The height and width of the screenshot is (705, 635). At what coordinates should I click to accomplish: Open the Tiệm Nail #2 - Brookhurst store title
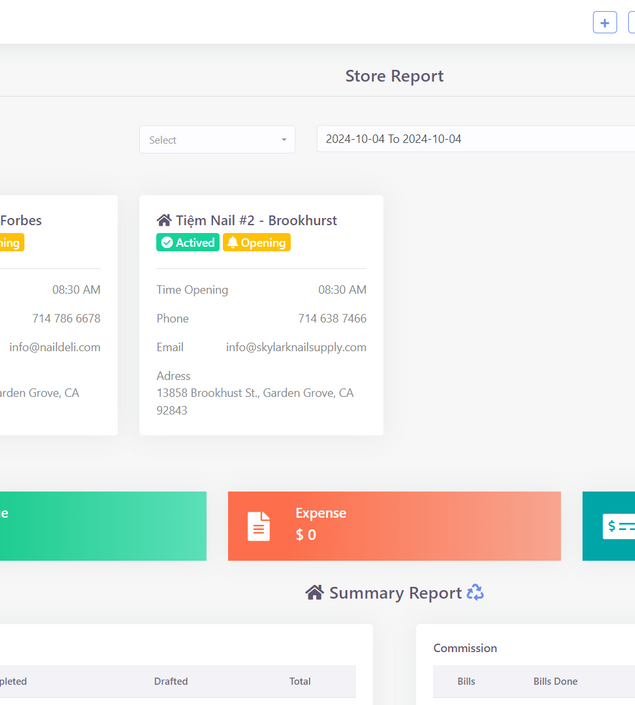pyautogui.click(x=256, y=220)
